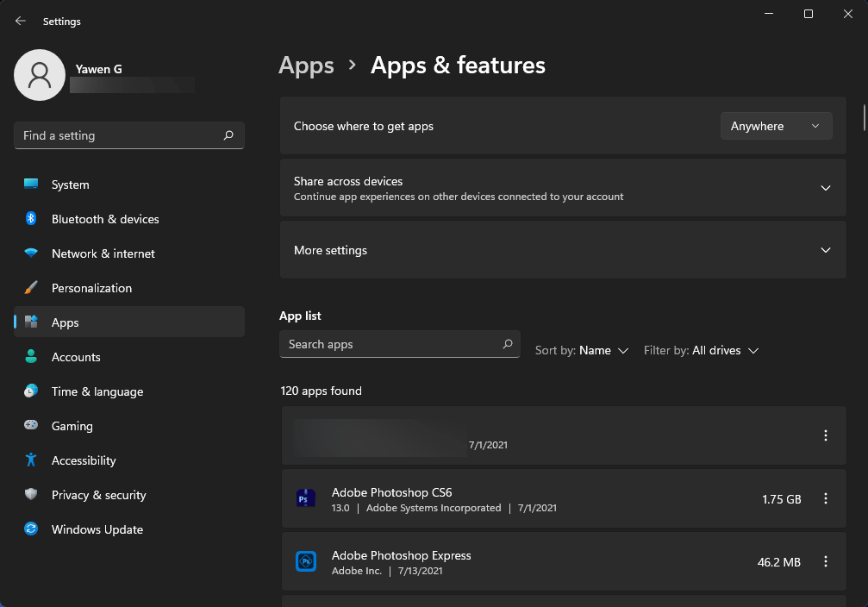This screenshot has height=607, width=868.
Task: Expand the More settings section
Action: pos(826,250)
